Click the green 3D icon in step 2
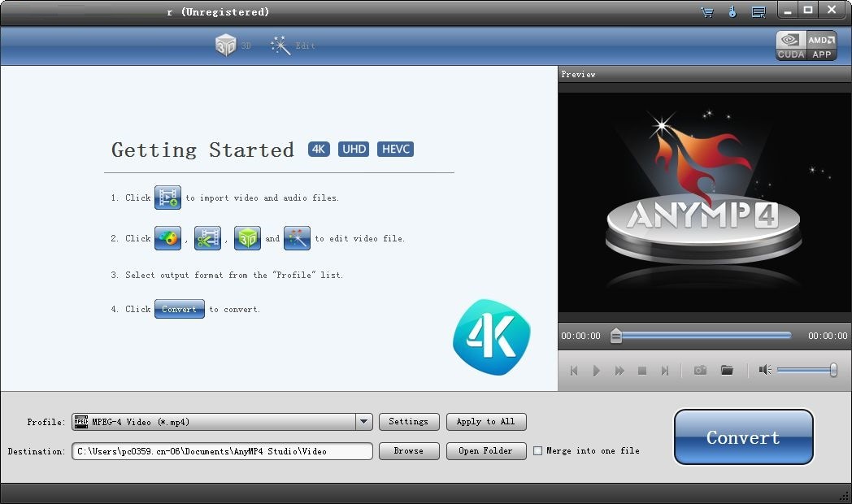852x504 pixels. pyautogui.click(x=247, y=238)
